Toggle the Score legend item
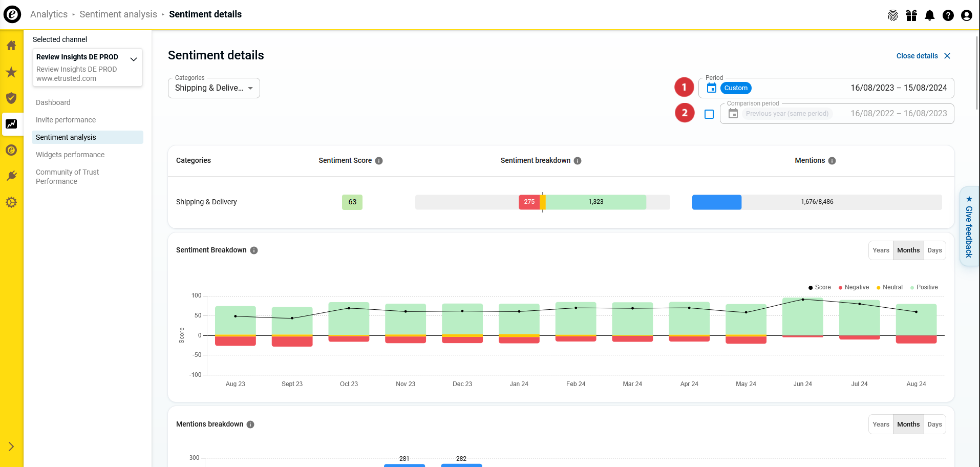The height and width of the screenshot is (467, 980). [820, 287]
